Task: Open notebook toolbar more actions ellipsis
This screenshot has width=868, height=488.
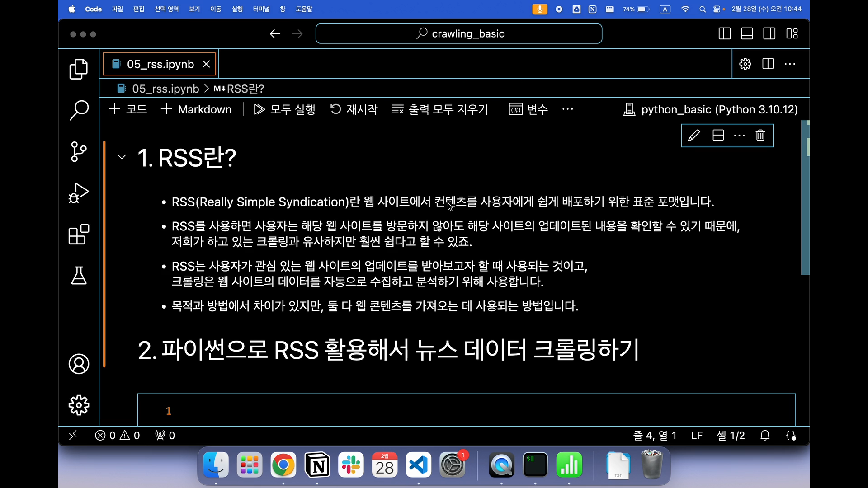Action: [x=568, y=109]
